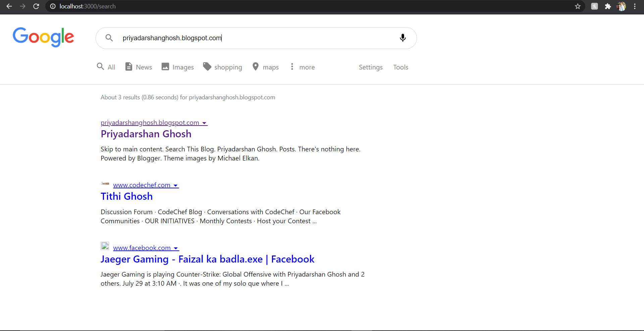Click the magnifying glass in search box
This screenshot has height=331, width=644.
click(109, 38)
